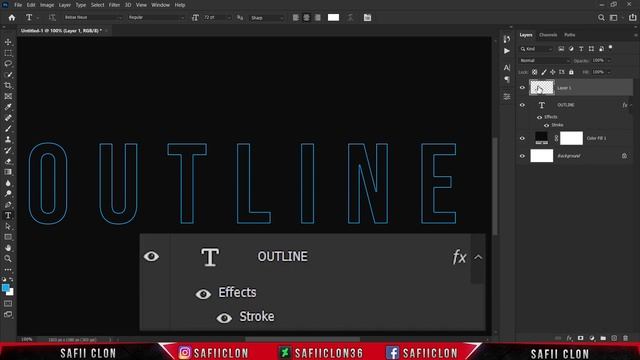
Task: Select the Clone Stamp tool
Action: click(8, 139)
